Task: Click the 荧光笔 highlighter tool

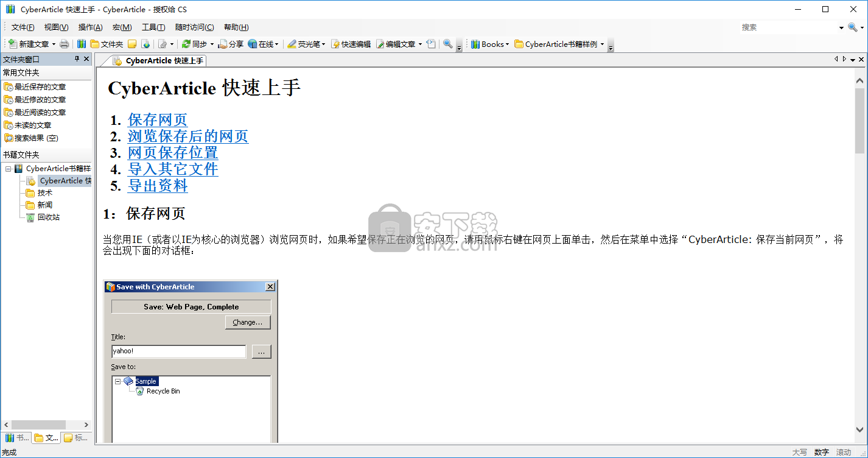Action: [x=303, y=44]
